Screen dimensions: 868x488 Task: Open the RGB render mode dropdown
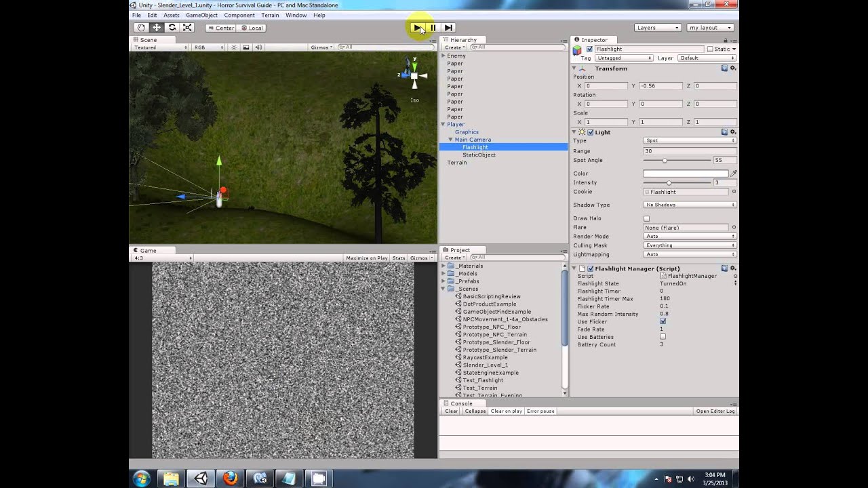pos(209,47)
